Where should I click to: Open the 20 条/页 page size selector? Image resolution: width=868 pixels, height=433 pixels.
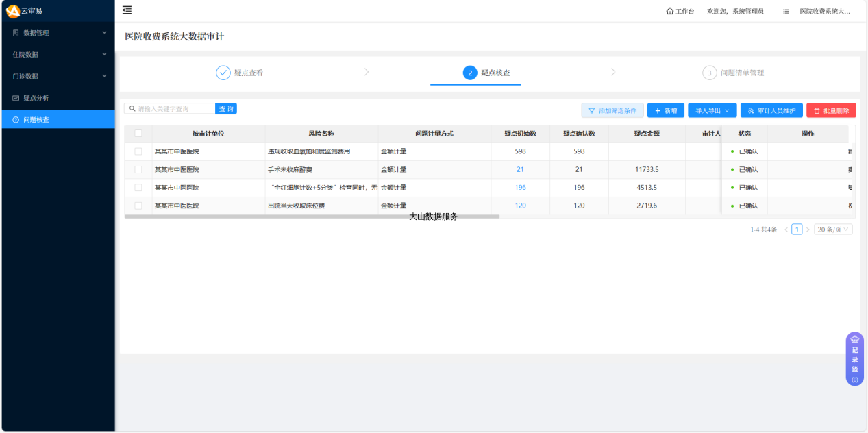click(x=833, y=230)
